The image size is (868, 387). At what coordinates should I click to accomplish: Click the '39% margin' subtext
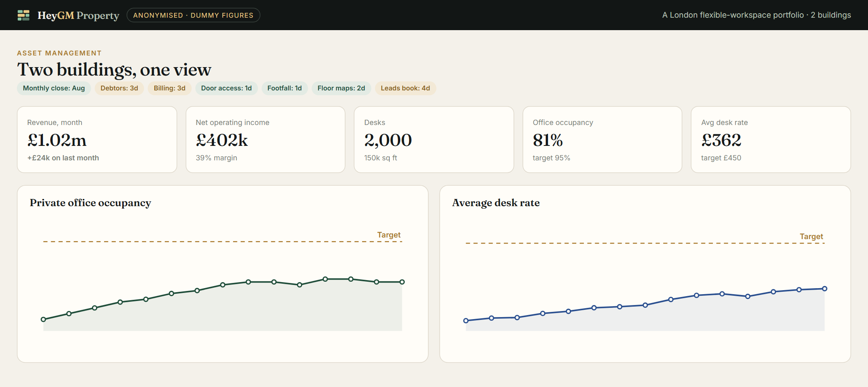[217, 158]
